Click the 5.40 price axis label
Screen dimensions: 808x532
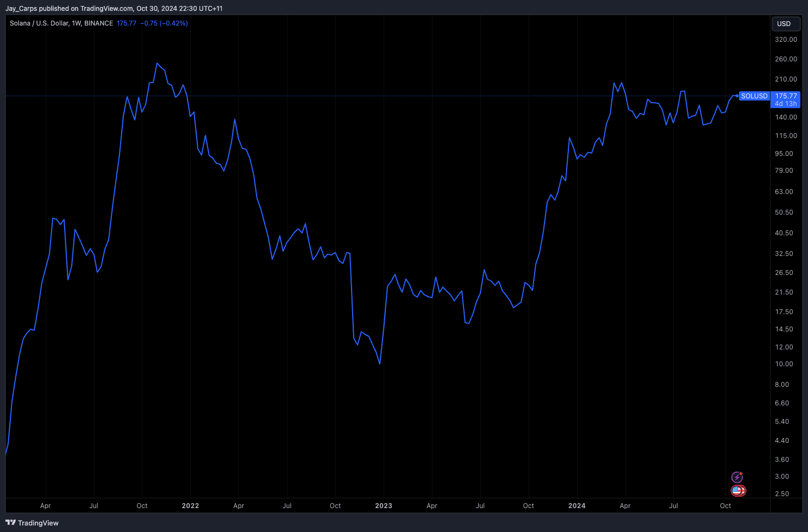pos(782,422)
